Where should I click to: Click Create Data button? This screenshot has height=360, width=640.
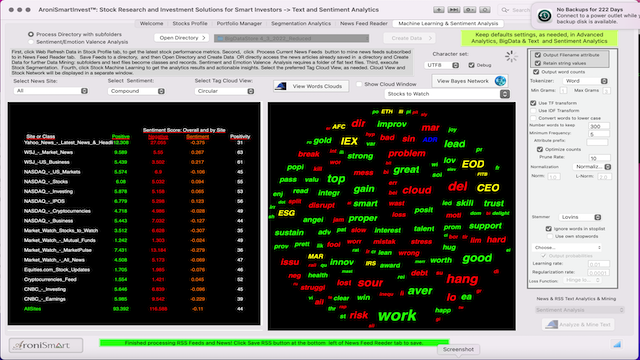(x=409, y=38)
